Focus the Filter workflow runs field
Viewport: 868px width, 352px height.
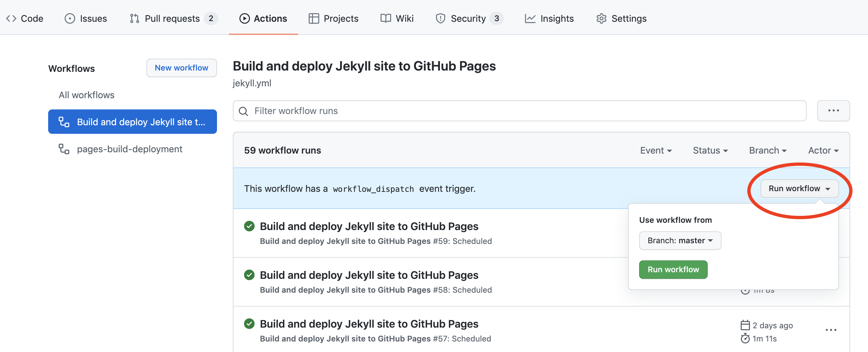(519, 111)
